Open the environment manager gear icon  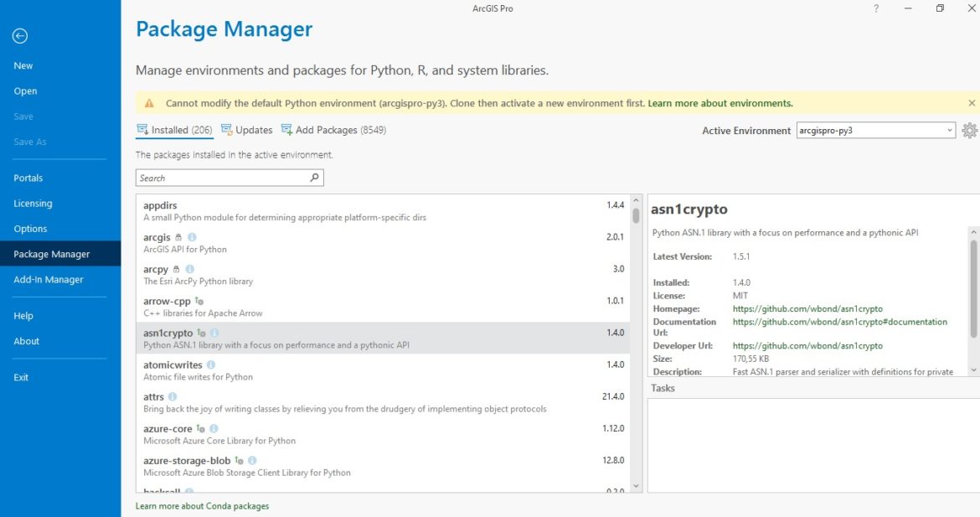pos(969,131)
